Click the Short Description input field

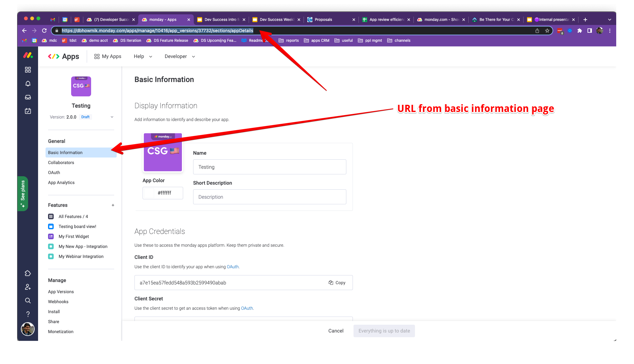click(270, 197)
